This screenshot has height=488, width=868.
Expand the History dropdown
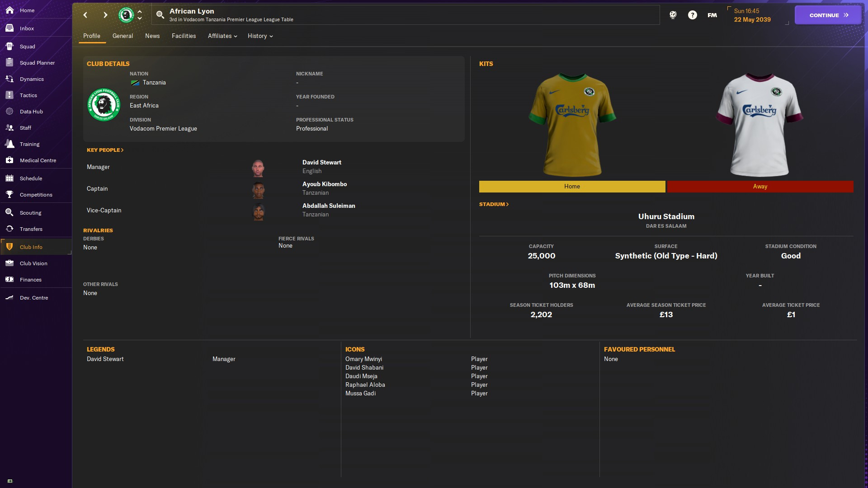pos(260,36)
